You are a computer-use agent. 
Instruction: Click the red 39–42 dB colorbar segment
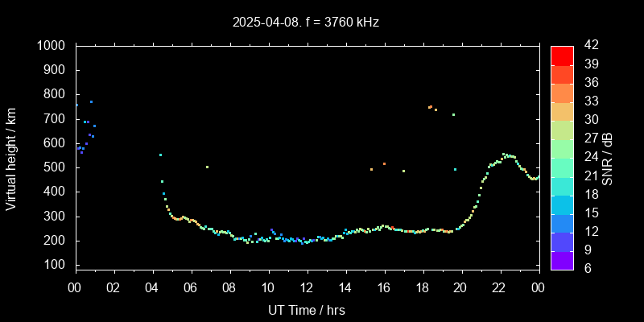coord(562,55)
